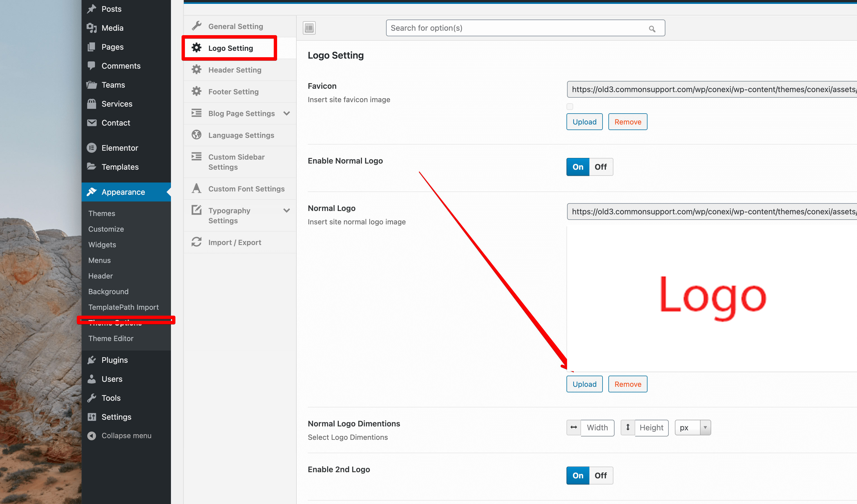
Task: Click the expand-all options icon beside search
Action: coord(309,28)
